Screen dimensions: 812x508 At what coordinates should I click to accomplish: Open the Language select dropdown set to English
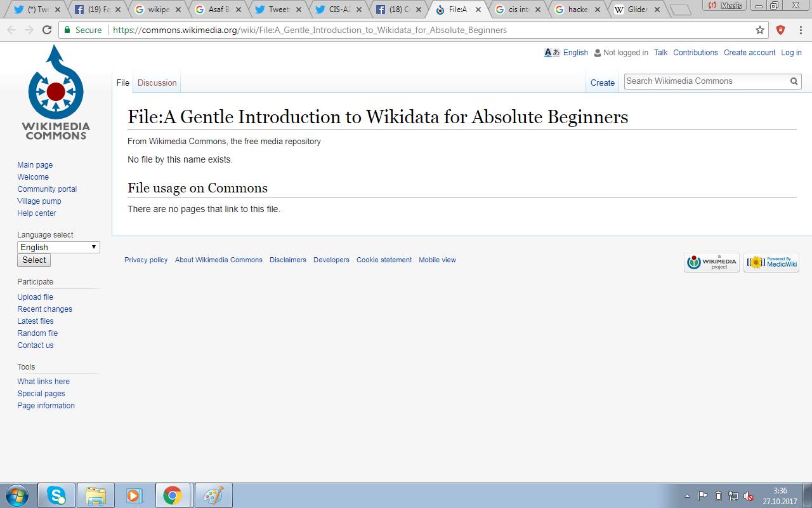coord(58,247)
